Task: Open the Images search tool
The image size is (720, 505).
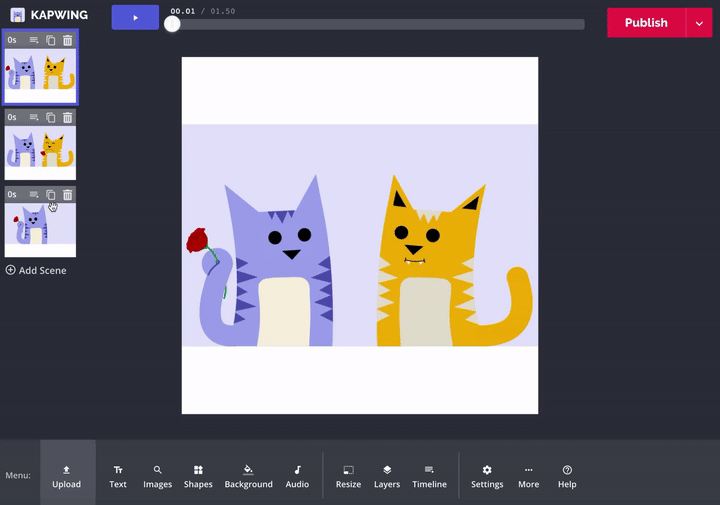Action: point(157,476)
